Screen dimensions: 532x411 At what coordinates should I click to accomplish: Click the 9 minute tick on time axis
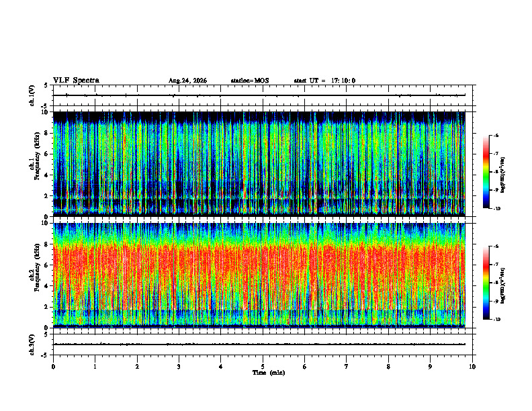click(x=430, y=367)
